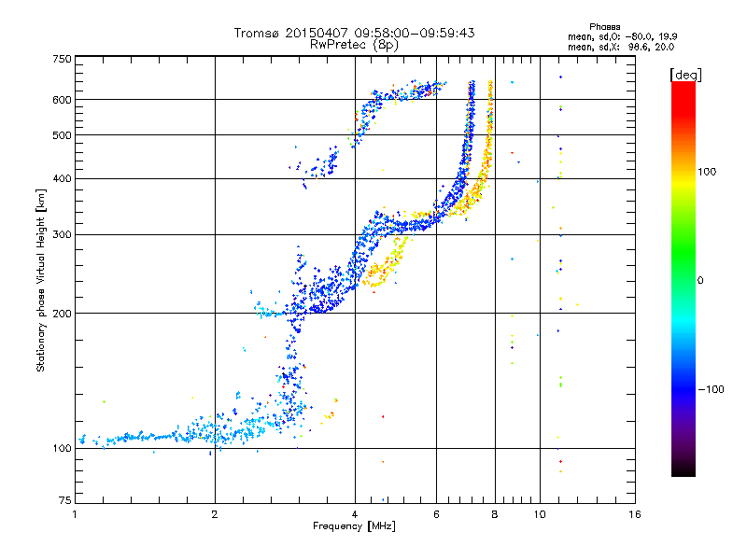The image size is (747, 560).
Task: Click the y-axis tick label '300'
Action: tap(62, 234)
